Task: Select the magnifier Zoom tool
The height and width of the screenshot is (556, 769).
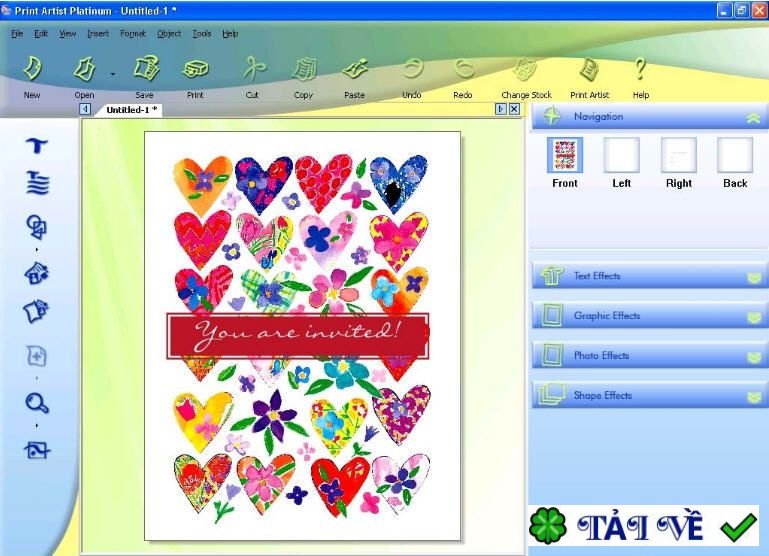Action: click(37, 403)
